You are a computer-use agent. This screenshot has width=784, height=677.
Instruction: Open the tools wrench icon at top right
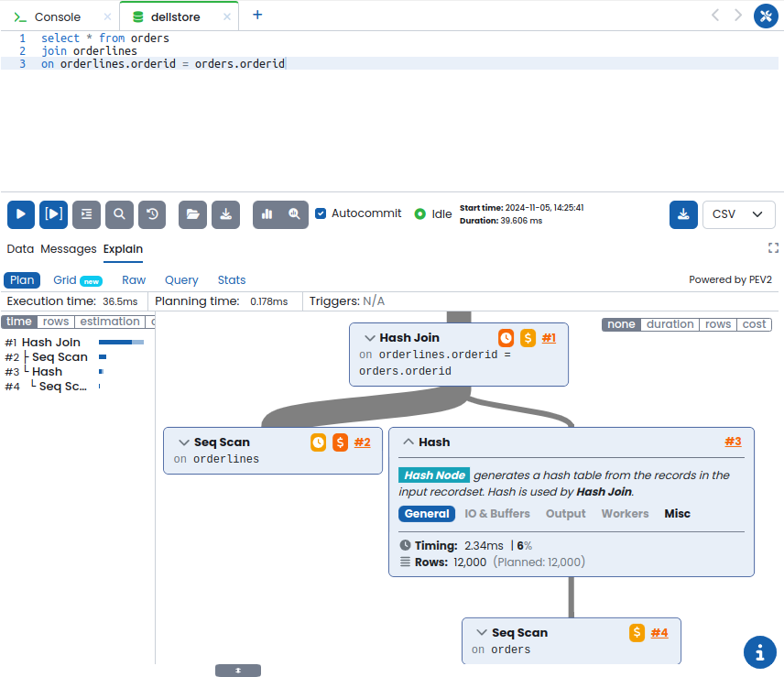coord(766,16)
